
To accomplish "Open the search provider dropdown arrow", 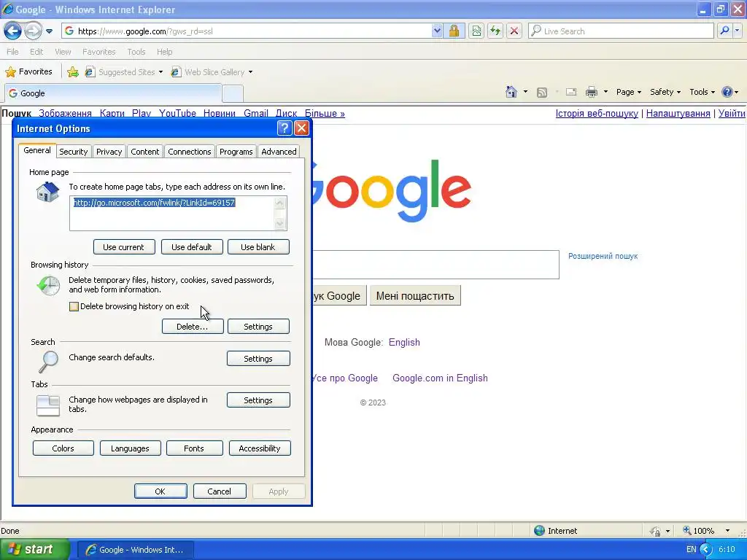I will [x=738, y=31].
